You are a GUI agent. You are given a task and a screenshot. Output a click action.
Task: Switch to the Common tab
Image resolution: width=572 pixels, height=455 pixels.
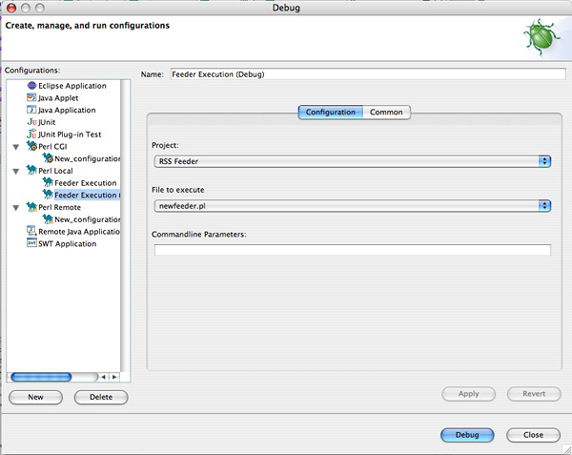pos(386,112)
